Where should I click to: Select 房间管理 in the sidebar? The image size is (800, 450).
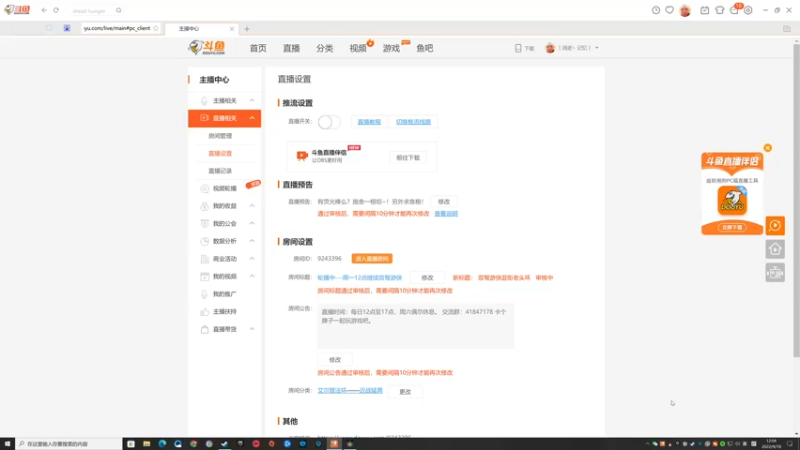[x=220, y=136]
